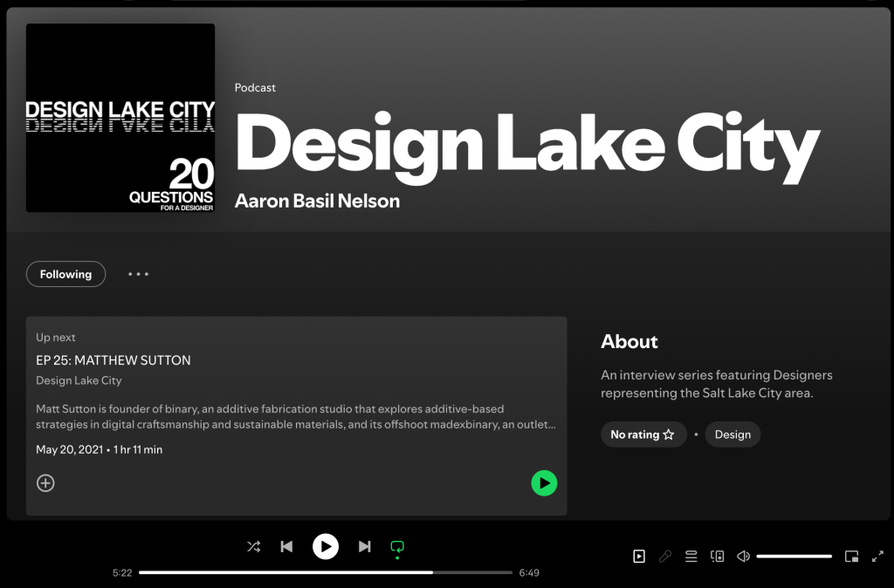The width and height of the screenshot is (894, 588).
Task: Add episode 25 to Your Episodes
Action: [45, 483]
